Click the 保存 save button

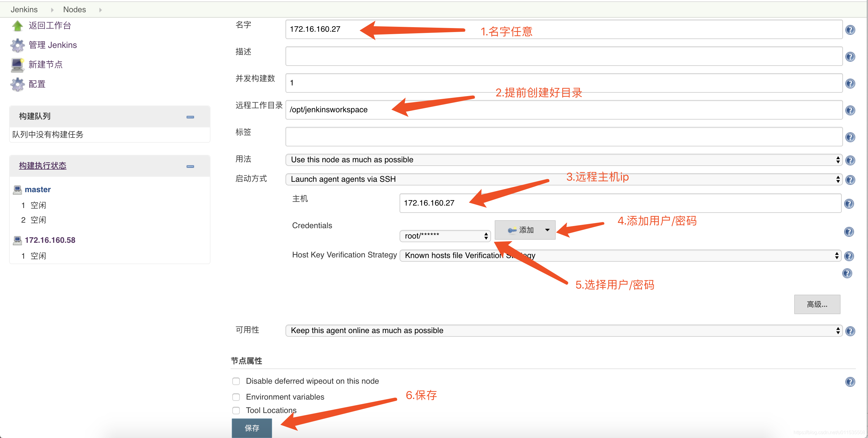[x=252, y=428]
